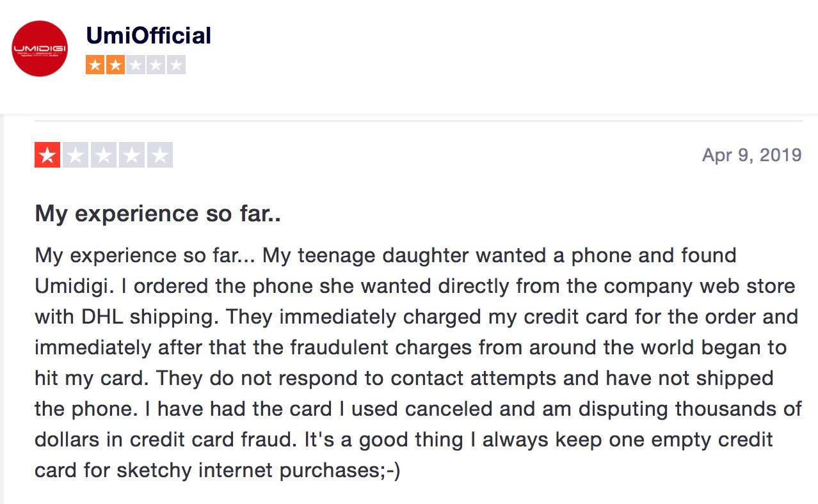
Task: Click the red UMIDIGI company logo
Action: [x=40, y=49]
